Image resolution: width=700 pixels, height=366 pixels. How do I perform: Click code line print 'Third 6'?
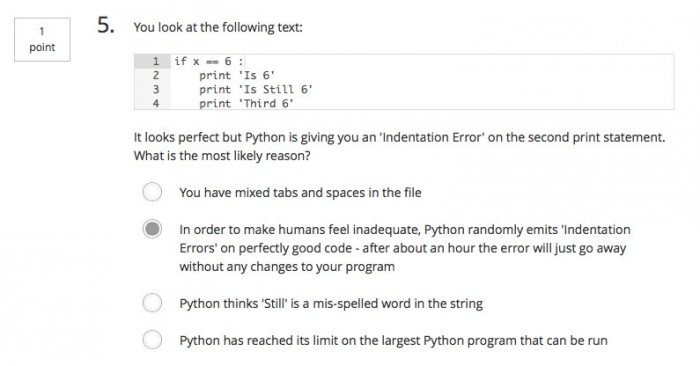[x=246, y=104]
